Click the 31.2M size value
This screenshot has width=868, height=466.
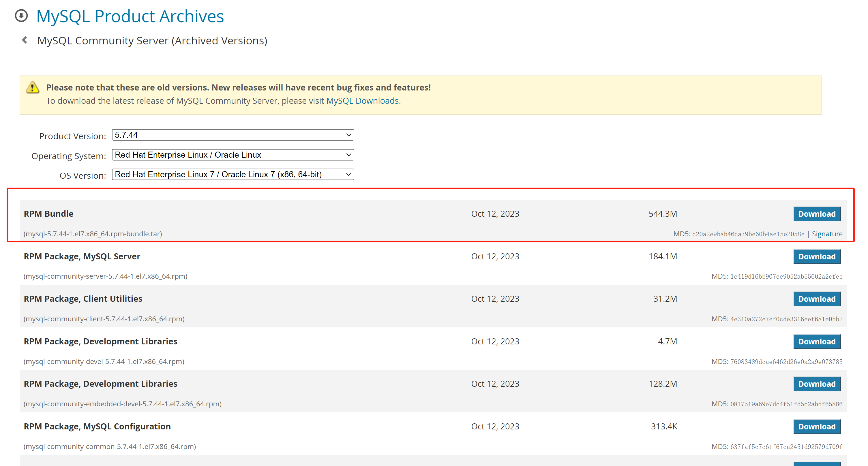tap(665, 299)
